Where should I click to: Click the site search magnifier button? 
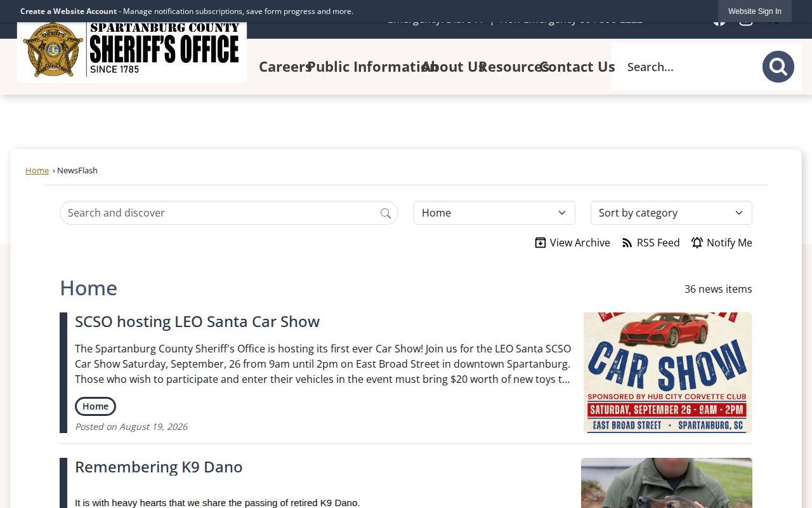(x=778, y=67)
